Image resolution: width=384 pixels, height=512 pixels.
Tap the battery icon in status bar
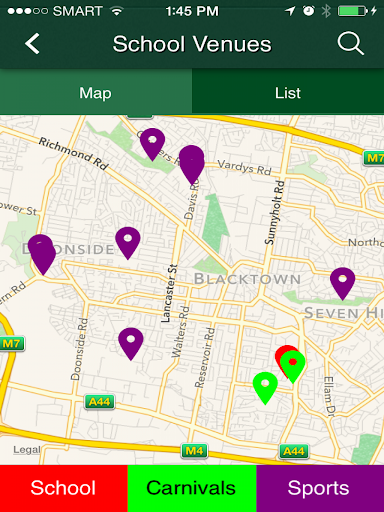pyautogui.click(x=353, y=11)
